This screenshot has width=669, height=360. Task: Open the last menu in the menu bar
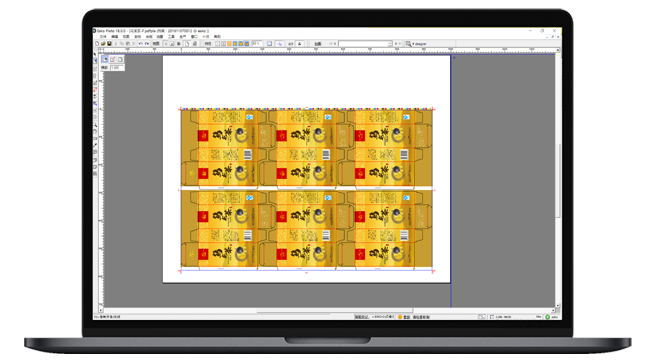pyautogui.click(x=217, y=37)
